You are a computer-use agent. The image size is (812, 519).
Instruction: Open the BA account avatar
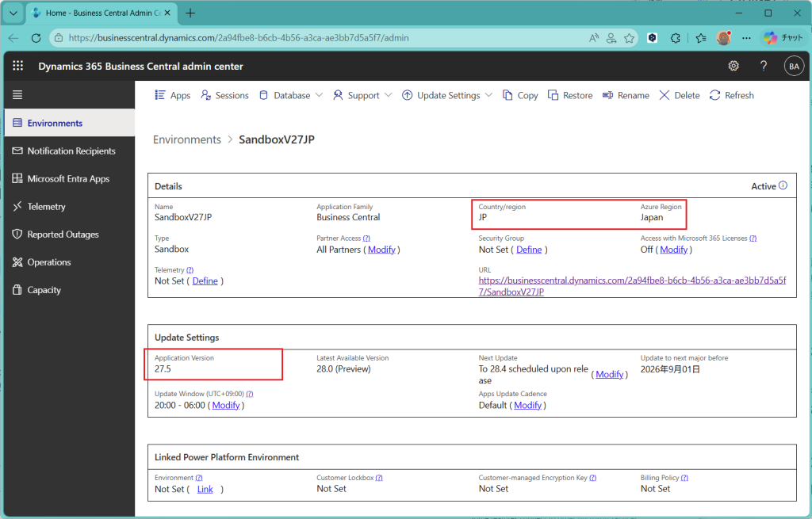[793, 67]
